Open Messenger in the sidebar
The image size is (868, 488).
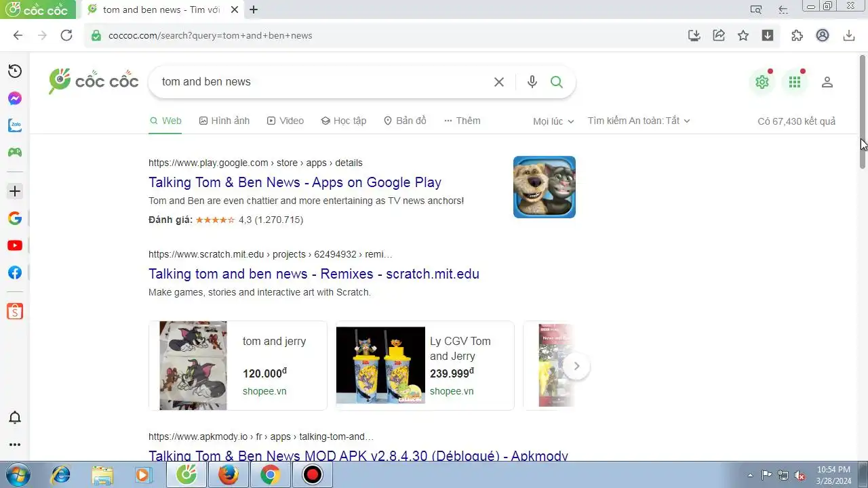click(x=14, y=98)
